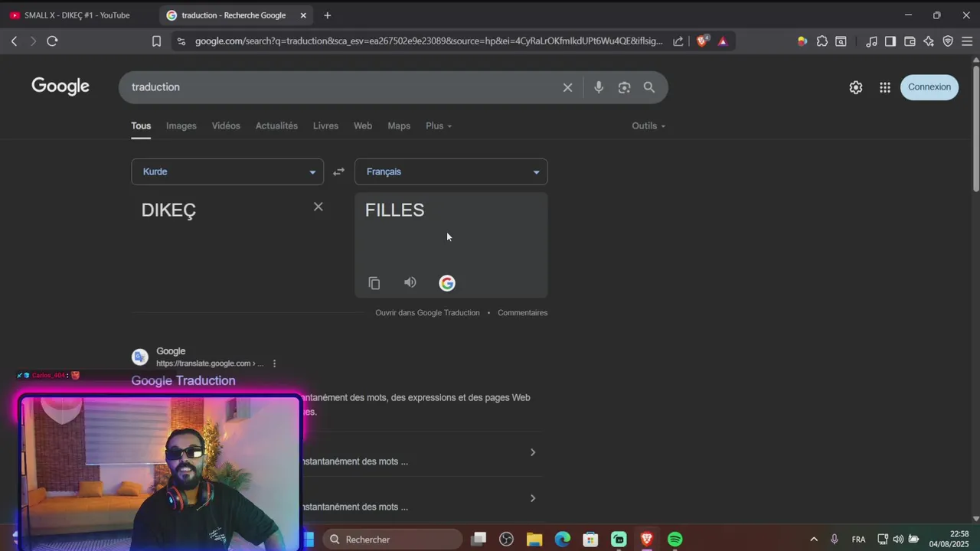Switch to the Maps tab
The width and height of the screenshot is (980, 551).
[399, 126]
